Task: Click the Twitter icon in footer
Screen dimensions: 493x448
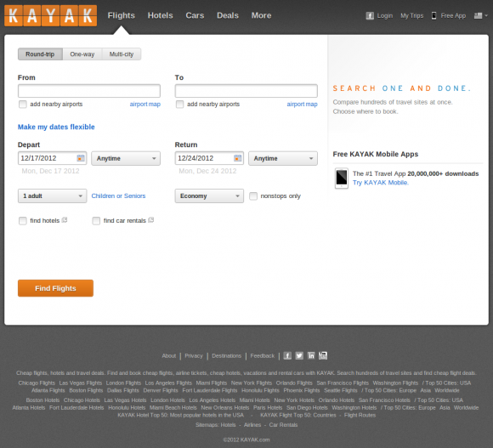Action: [299, 355]
